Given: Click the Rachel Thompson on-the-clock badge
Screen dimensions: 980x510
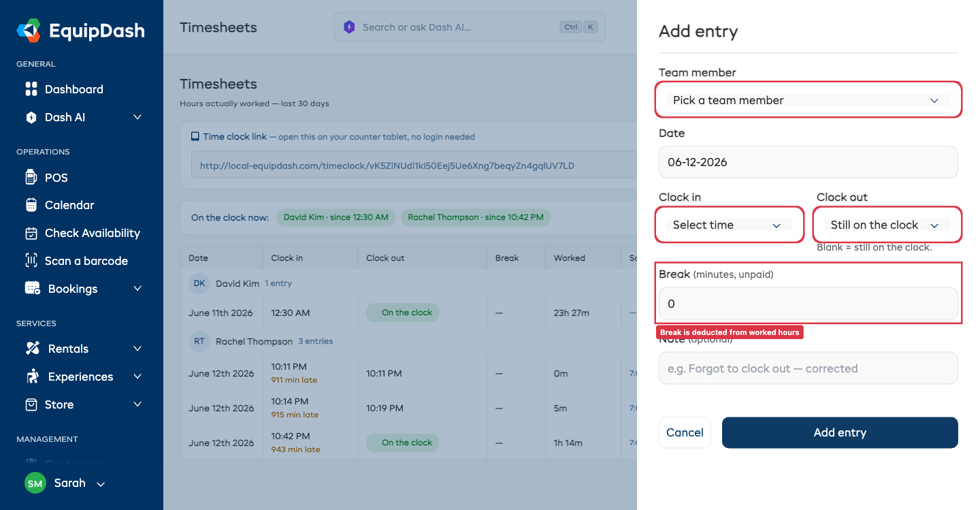Looking at the screenshot, I should coord(476,217).
